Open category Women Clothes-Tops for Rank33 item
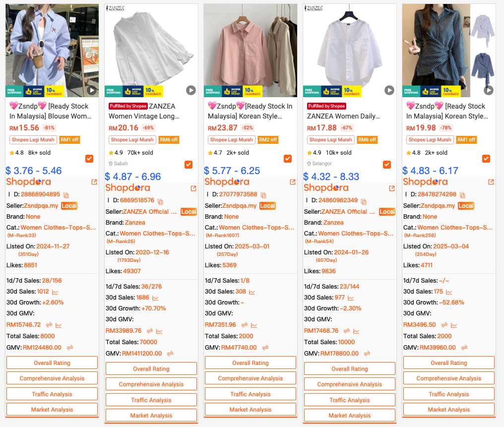 (x=58, y=228)
